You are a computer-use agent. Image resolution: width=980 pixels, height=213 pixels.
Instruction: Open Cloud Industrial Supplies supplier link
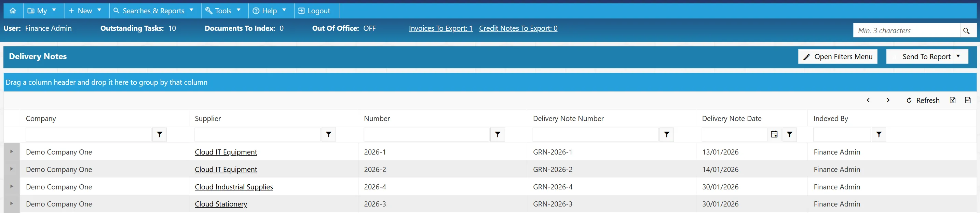coord(234,187)
